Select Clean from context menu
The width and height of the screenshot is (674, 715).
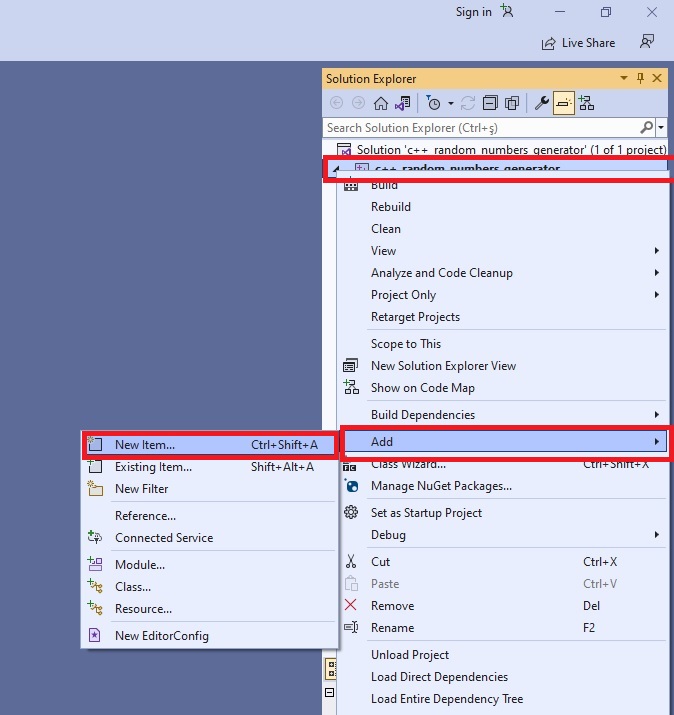(505, 229)
